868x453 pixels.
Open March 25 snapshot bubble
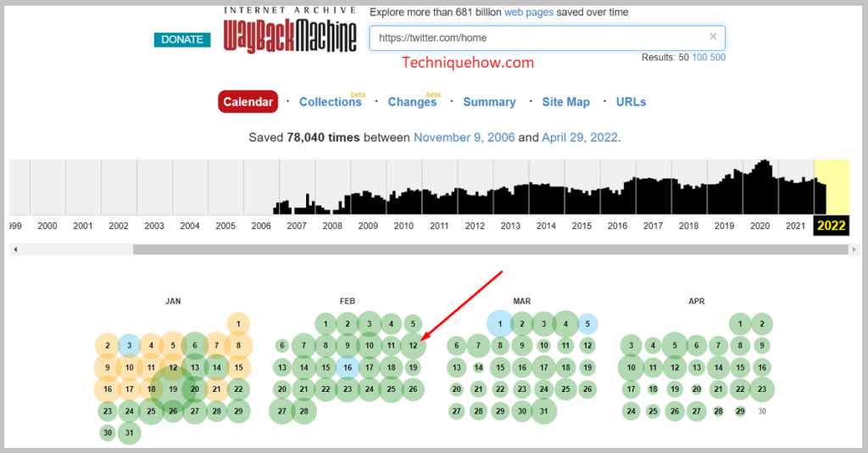[x=565, y=389]
